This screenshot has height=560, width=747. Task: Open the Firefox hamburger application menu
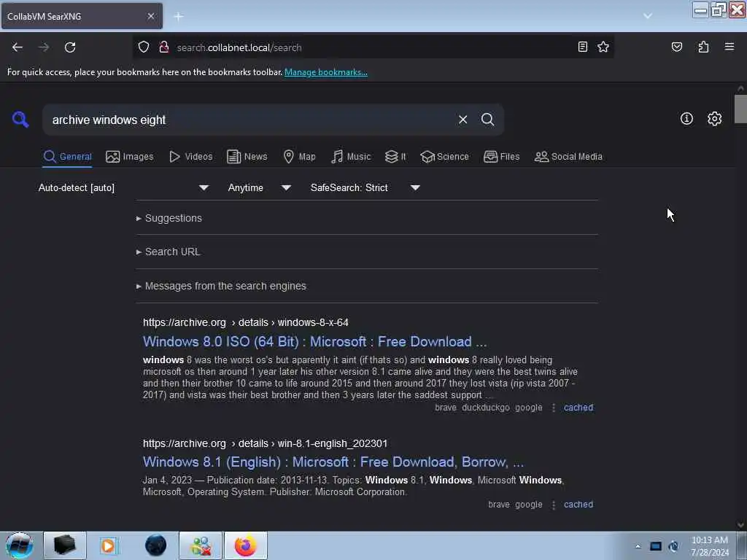pos(729,47)
